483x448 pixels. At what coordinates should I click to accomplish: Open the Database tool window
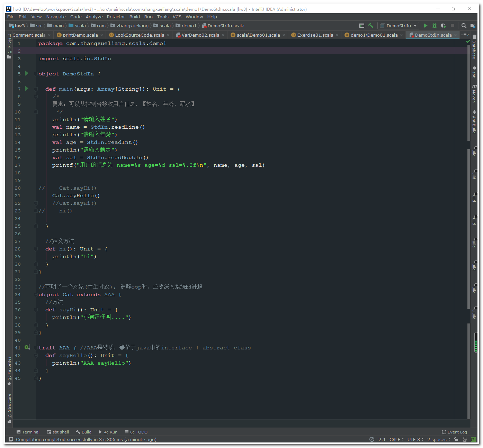coord(474,47)
